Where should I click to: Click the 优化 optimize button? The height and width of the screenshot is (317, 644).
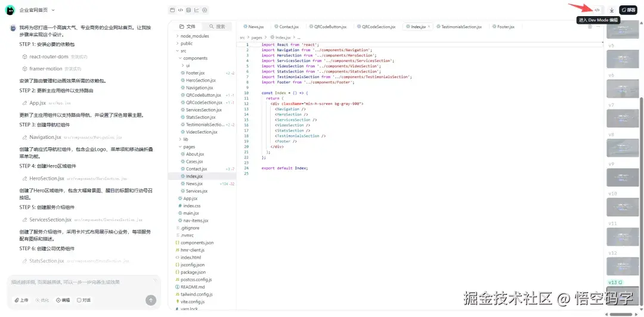(x=42, y=300)
